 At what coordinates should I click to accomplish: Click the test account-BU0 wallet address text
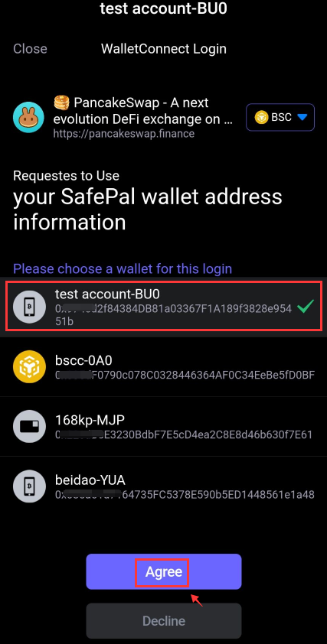click(x=173, y=314)
